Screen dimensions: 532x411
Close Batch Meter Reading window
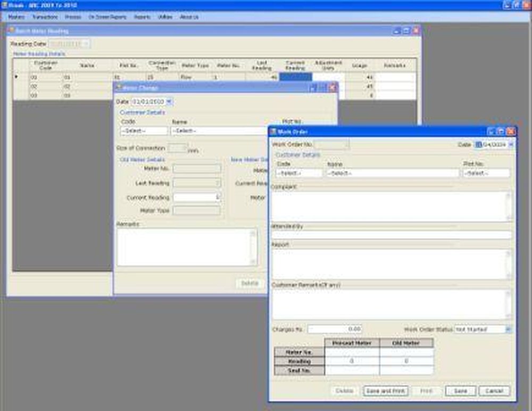tap(417, 31)
